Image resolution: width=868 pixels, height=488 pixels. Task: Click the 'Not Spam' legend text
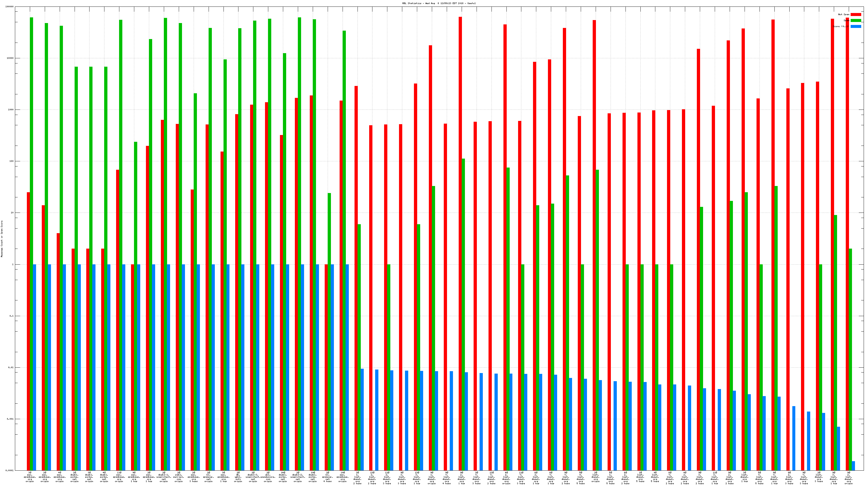click(844, 14)
